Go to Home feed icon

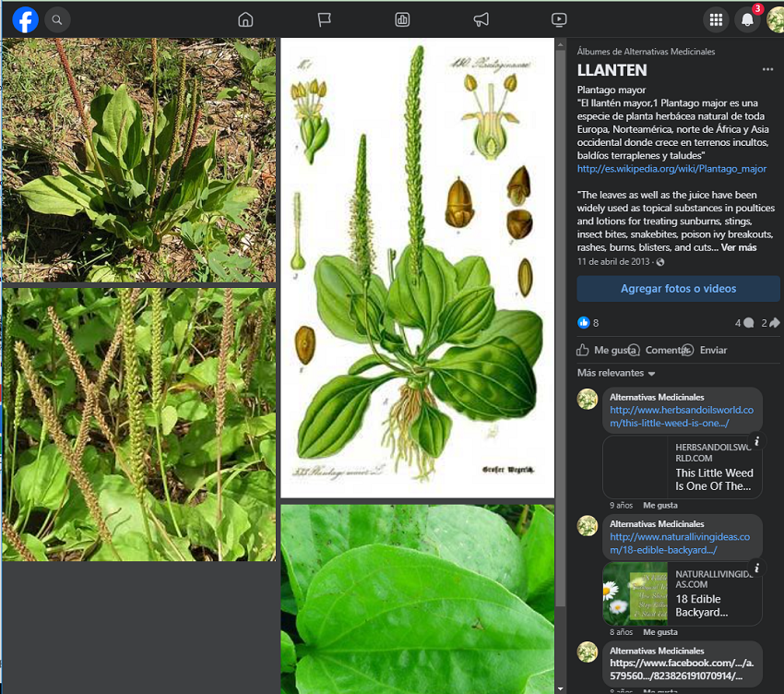[x=245, y=19]
